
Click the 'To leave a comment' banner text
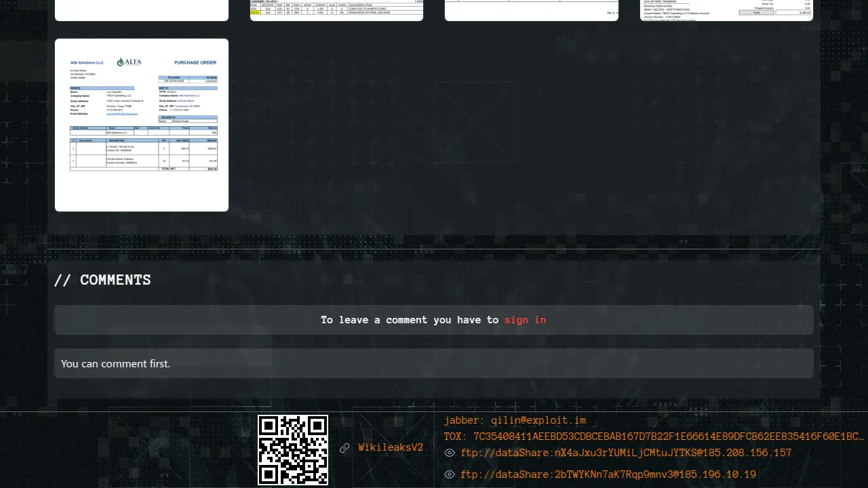coord(410,320)
